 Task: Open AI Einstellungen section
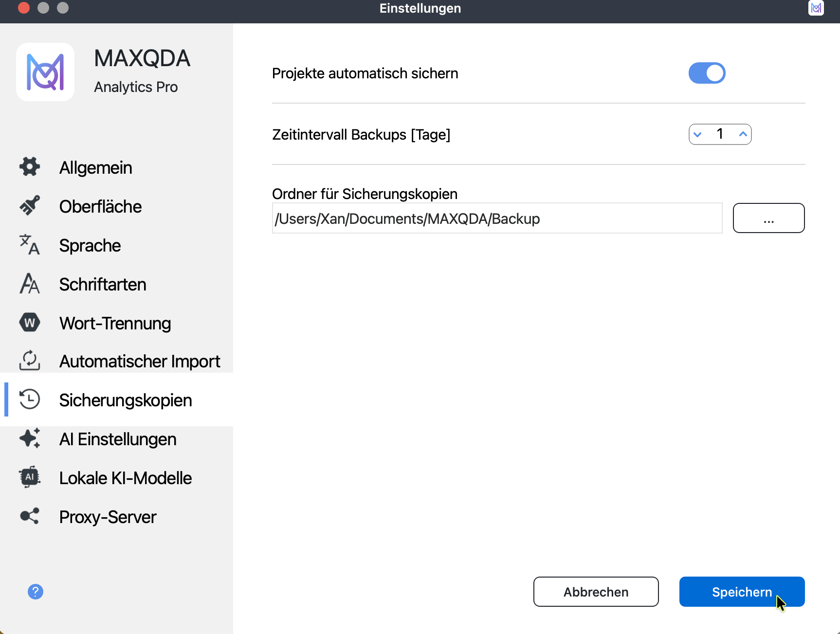coord(117,439)
